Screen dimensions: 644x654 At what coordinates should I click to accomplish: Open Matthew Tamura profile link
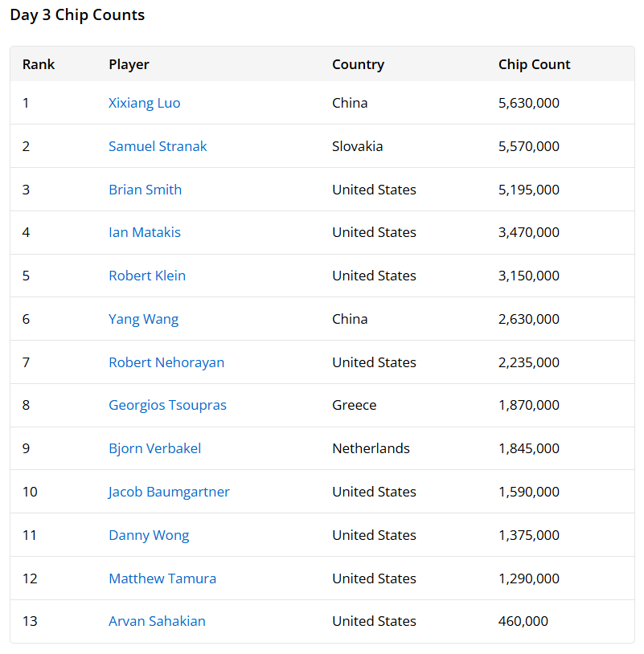pos(162,578)
